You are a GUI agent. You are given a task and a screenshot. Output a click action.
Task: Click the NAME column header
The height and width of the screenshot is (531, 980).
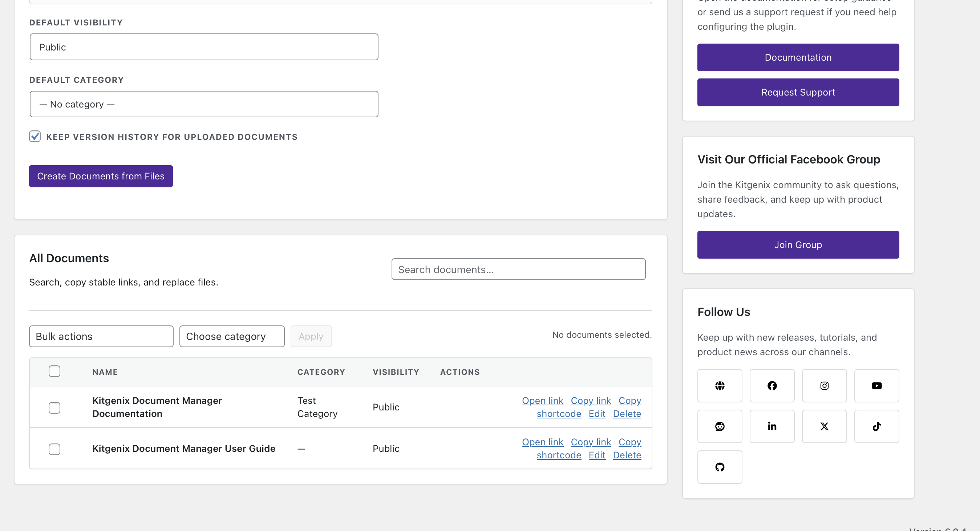tap(105, 372)
